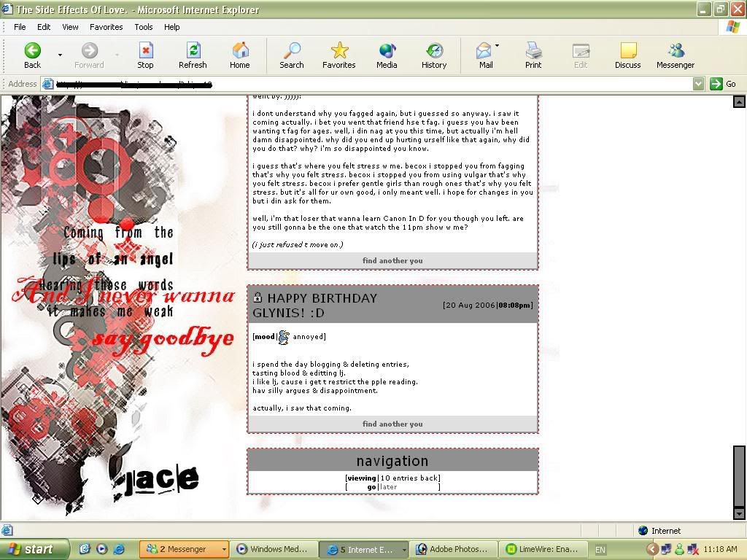Stop the page from loading
This screenshot has height=560, width=747.
click(145, 50)
